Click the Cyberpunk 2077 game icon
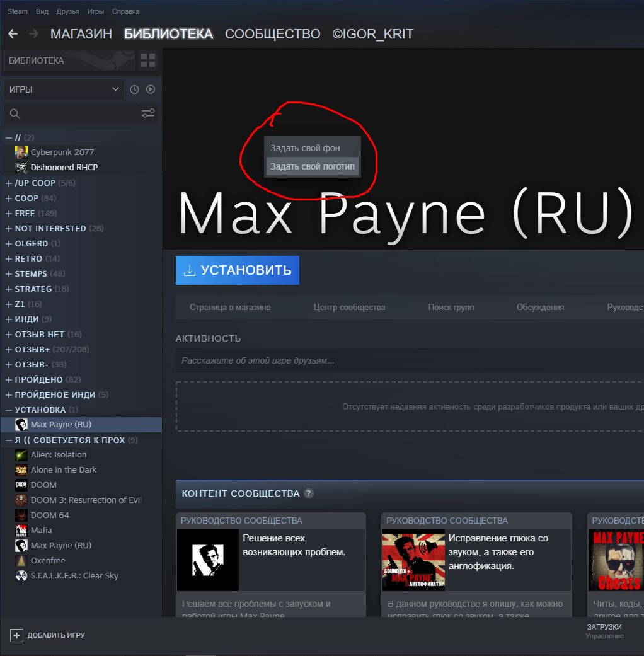Viewport: 644px width, 656px height. pos(21,152)
